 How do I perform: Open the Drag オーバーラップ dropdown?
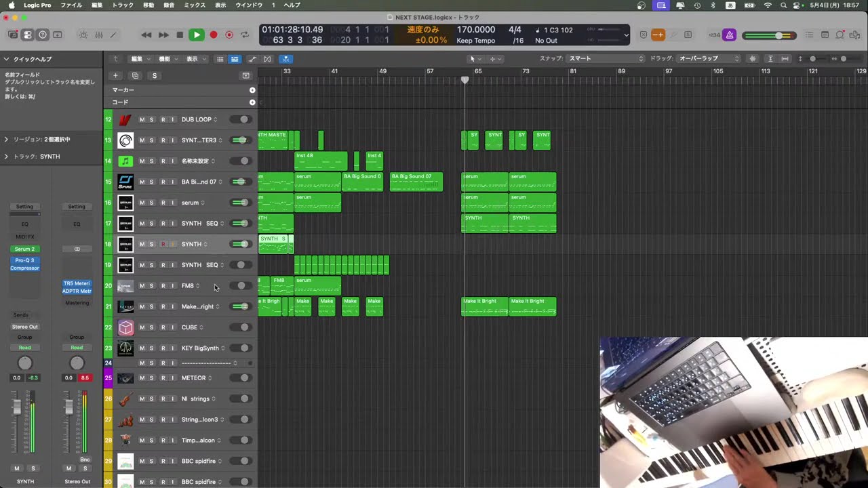tap(709, 59)
